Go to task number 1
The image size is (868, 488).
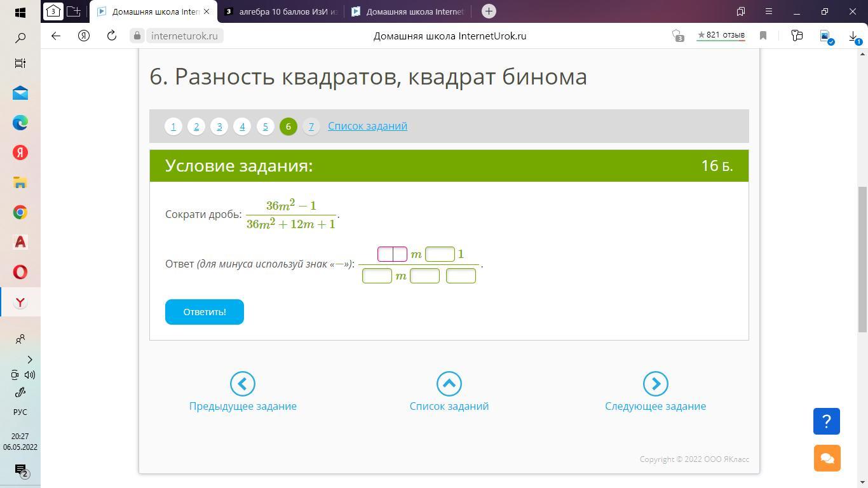[x=173, y=126]
